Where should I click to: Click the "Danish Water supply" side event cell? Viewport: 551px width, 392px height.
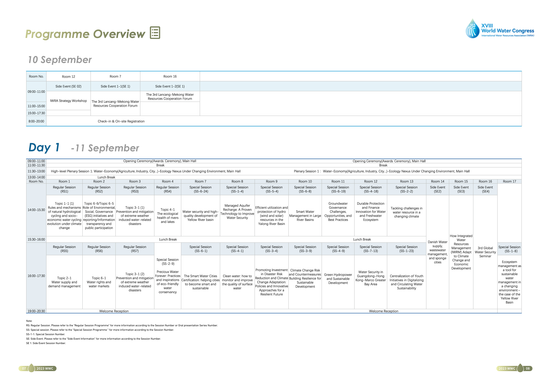438,252
